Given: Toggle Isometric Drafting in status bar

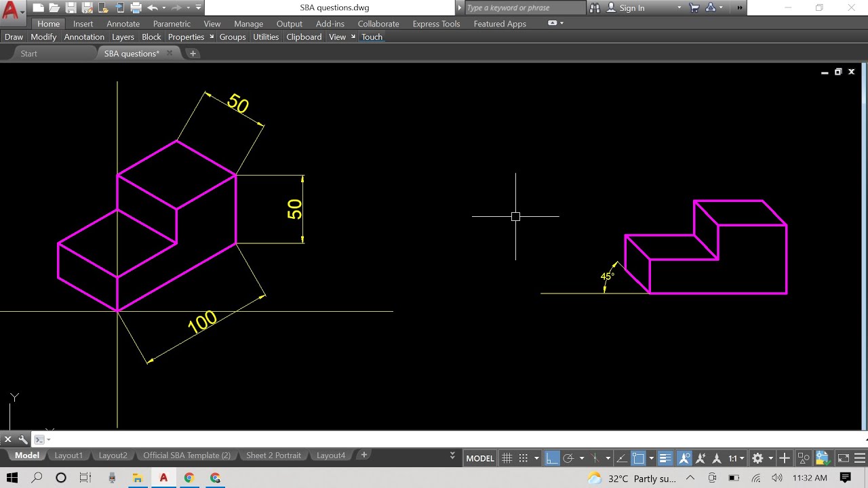Looking at the screenshot, I should point(595,458).
